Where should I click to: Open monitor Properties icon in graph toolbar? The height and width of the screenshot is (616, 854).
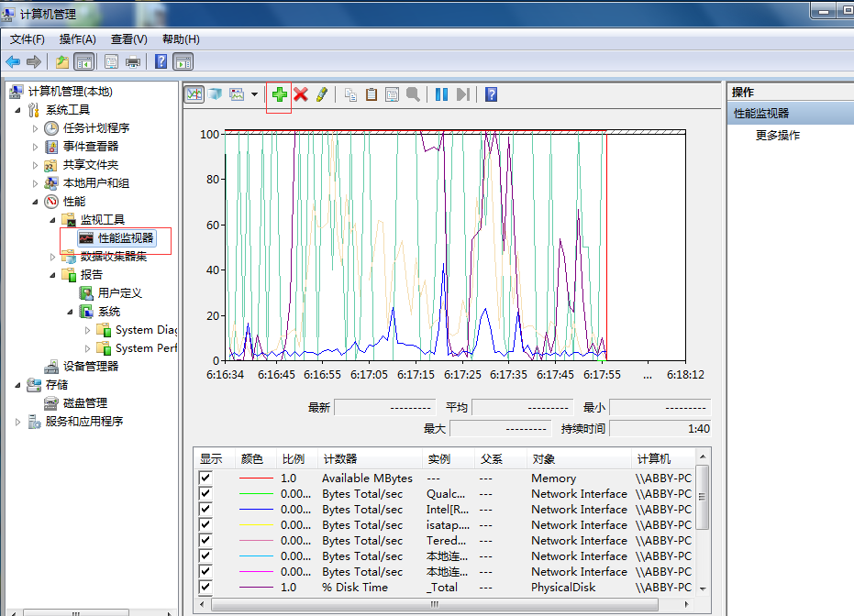click(393, 94)
